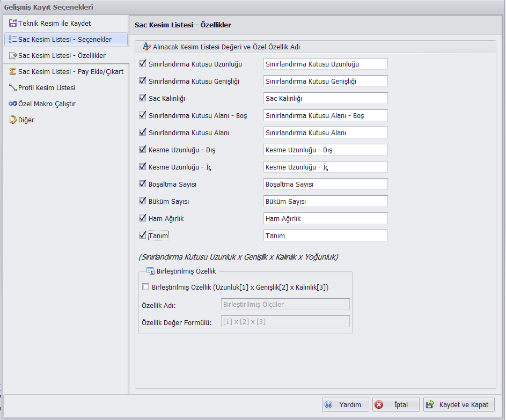Toggle the plain Sınırlandırma Kutusu Alanı checkbox
Image resolution: width=506 pixels, height=420 pixels.
pyautogui.click(x=142, y=132)
